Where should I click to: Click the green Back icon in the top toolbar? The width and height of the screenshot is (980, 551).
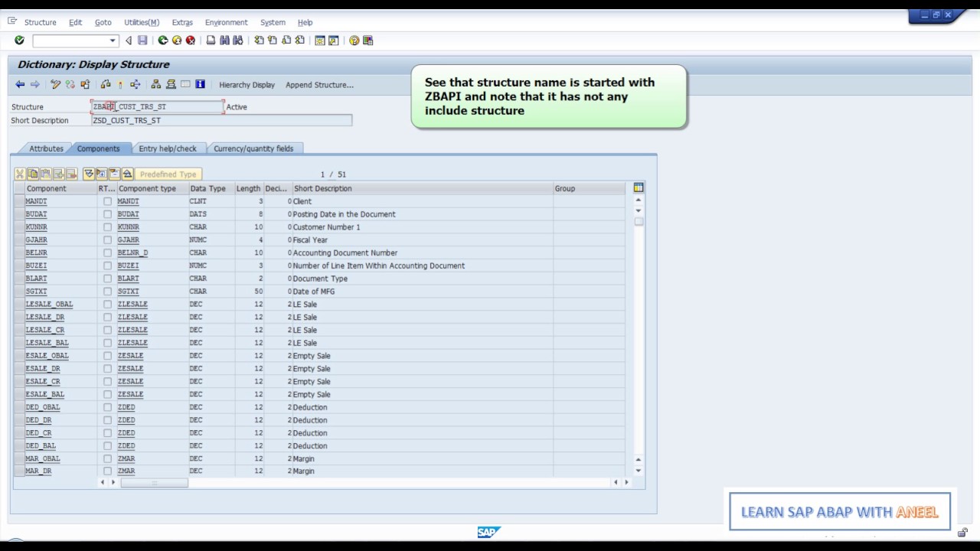click(163, 41)
